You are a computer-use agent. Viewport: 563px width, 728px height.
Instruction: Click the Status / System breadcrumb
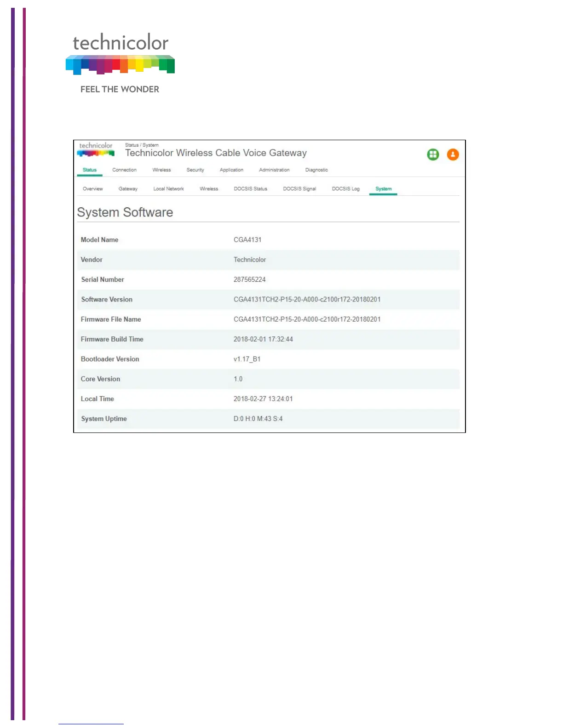click(x=142, y=145)
